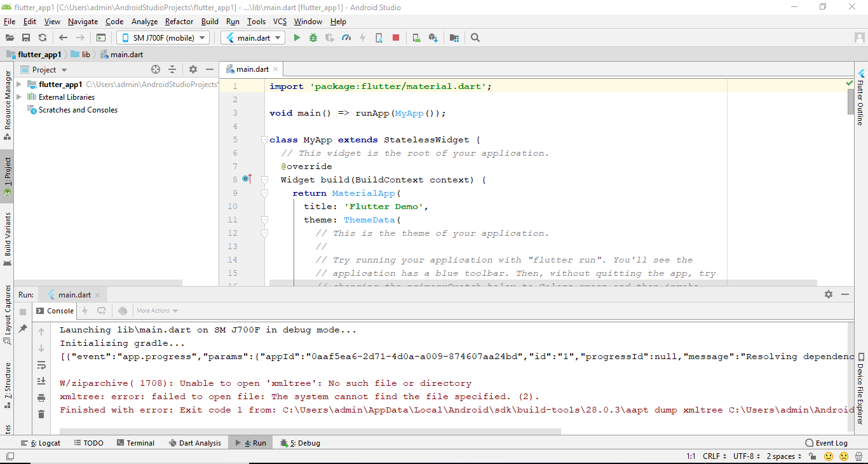Viewport: 868px width, 464px height.
Task: Close the main.dart editor tab
Action: 276,69
